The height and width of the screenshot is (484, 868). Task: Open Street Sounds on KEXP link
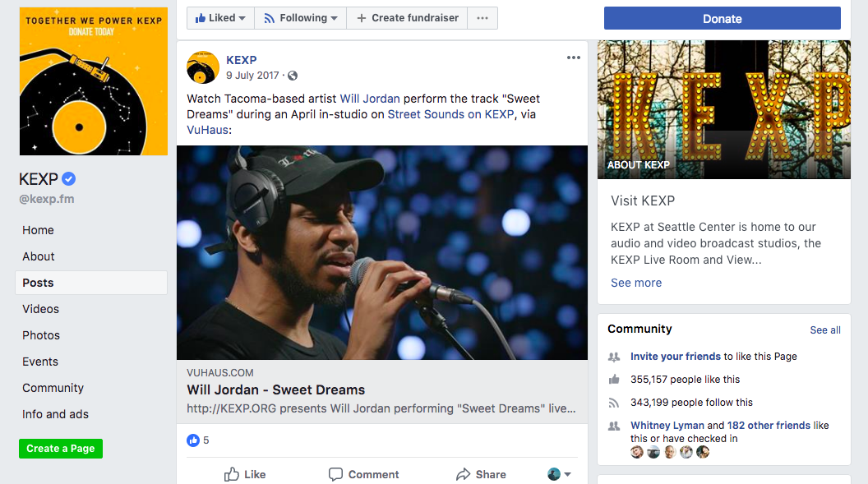(x=450, y=114)
